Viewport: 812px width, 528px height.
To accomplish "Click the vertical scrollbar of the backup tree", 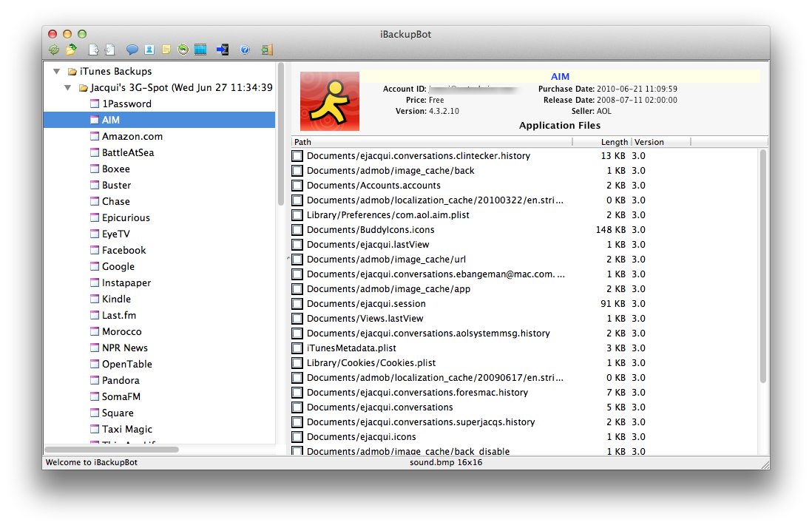I will 281,135.
